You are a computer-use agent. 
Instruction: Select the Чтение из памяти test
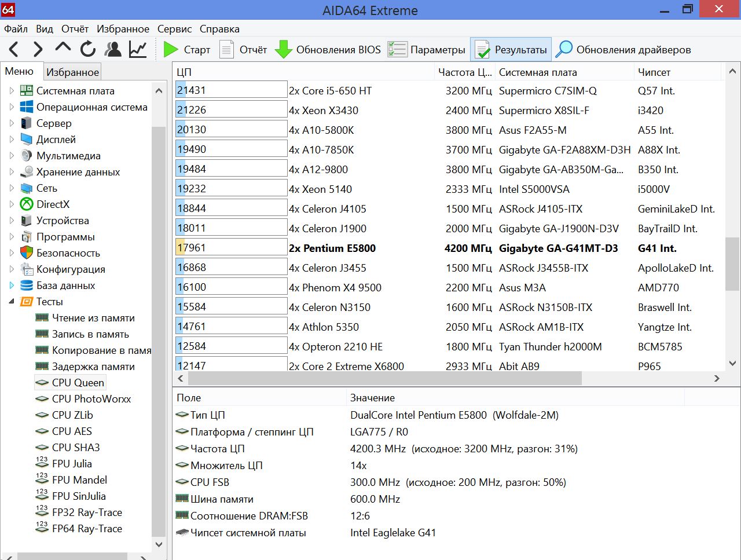point(85,318)
